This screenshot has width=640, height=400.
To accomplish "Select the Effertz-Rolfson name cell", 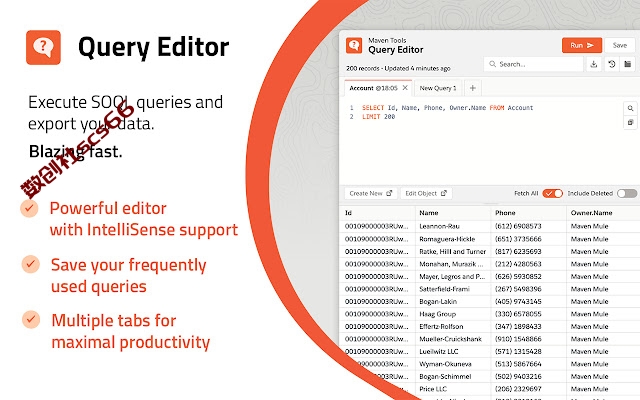I will pos(441,327).
